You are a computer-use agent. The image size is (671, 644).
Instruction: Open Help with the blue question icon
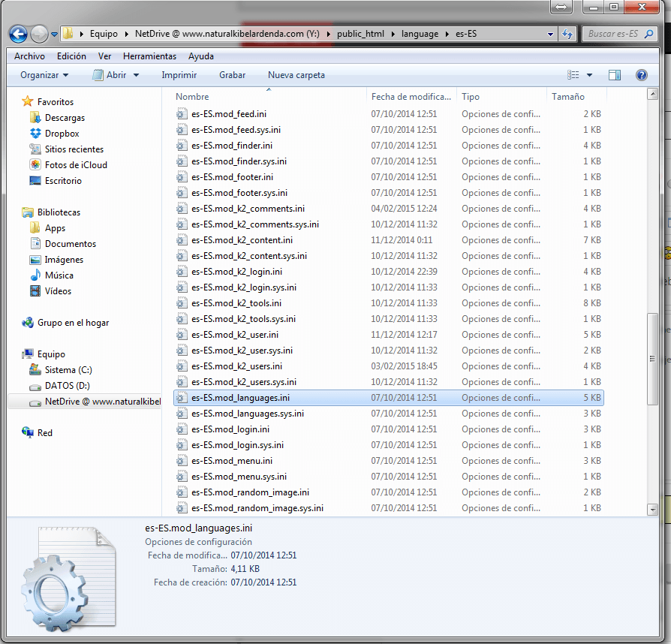641,75
